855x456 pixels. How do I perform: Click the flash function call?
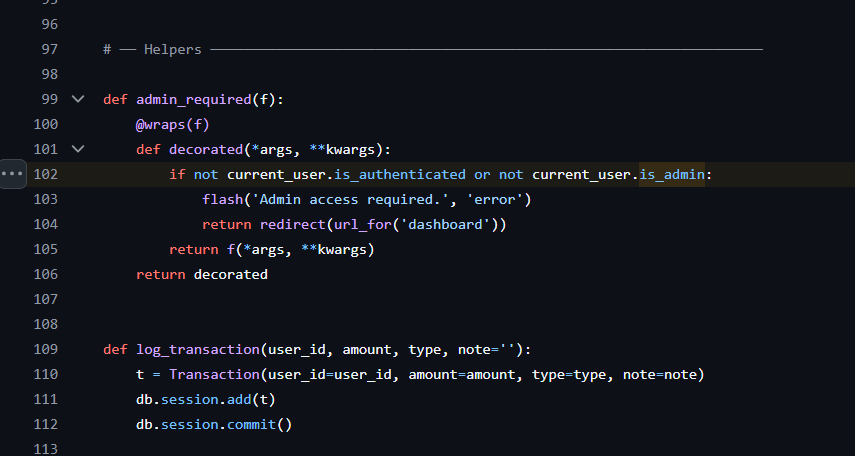click(x=222, y=199)
